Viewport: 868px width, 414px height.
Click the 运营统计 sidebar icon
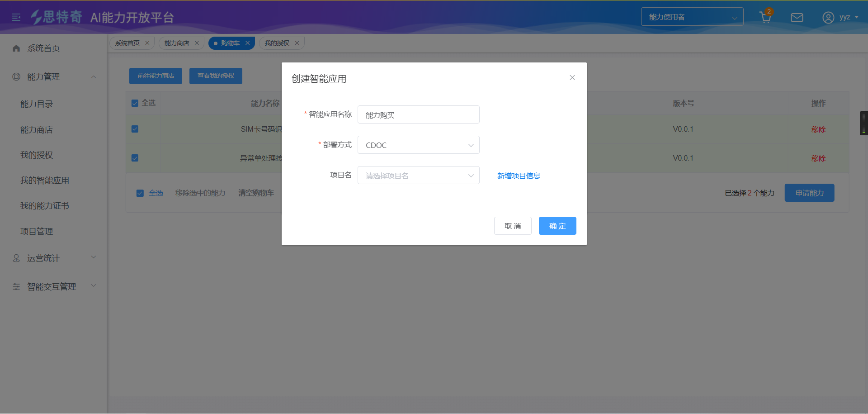pos(16,258)
